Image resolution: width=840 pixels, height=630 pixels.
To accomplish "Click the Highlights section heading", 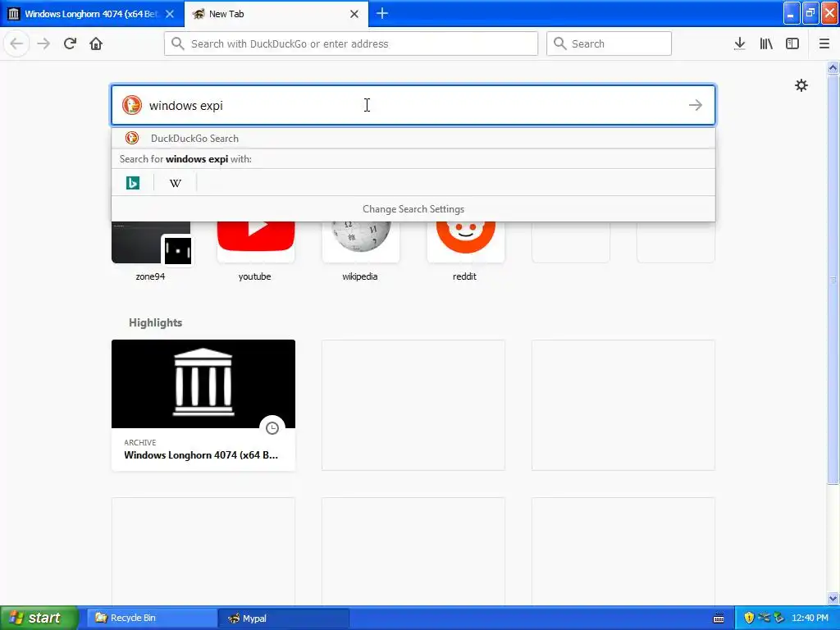I will click(x=155, y=322).
